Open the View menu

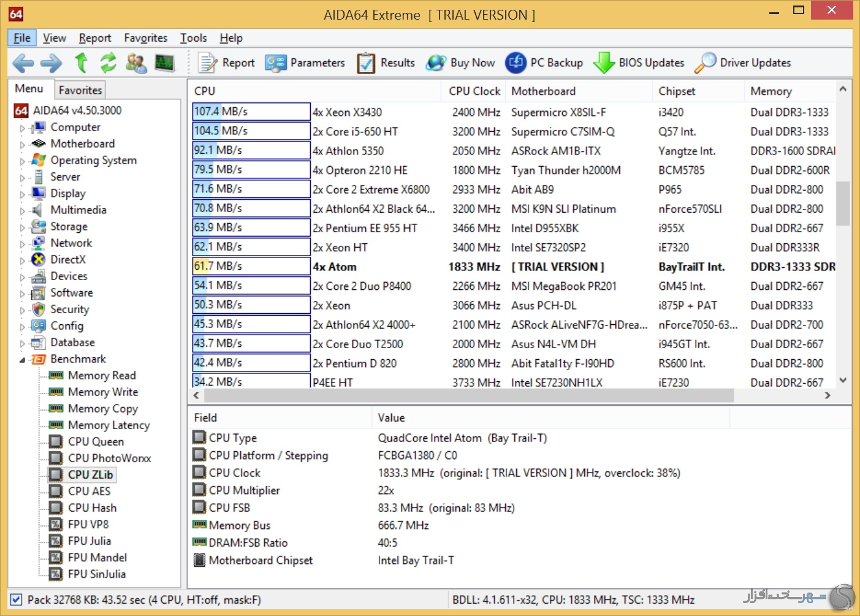(x=55, y=38)
